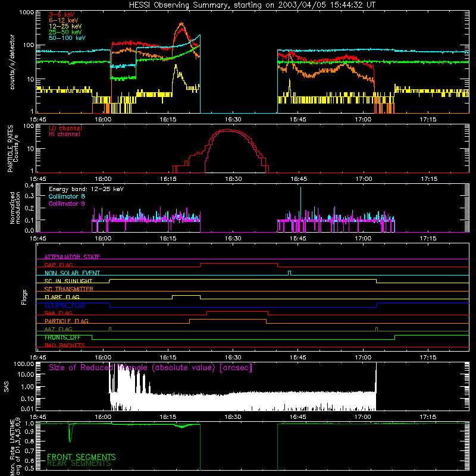The image size is (476, 476).
Task: Click the 17:00 time label below the flags panel
Action: [x=363, y=358]
